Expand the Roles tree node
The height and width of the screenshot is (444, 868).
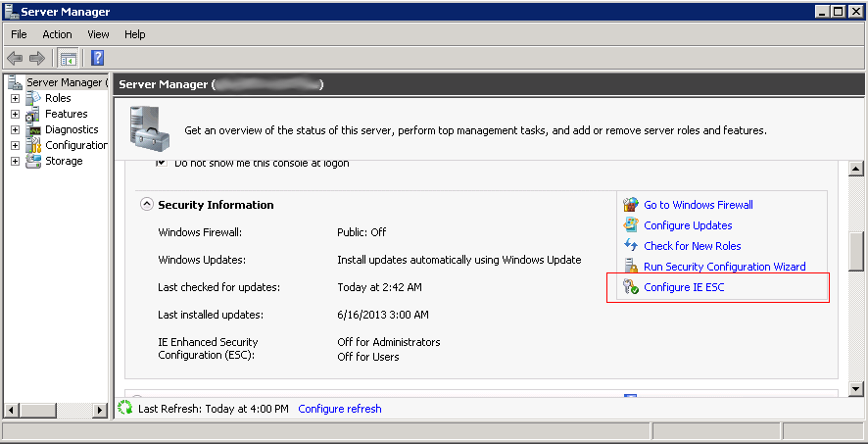pyautogui.click(x=15, y=99)
